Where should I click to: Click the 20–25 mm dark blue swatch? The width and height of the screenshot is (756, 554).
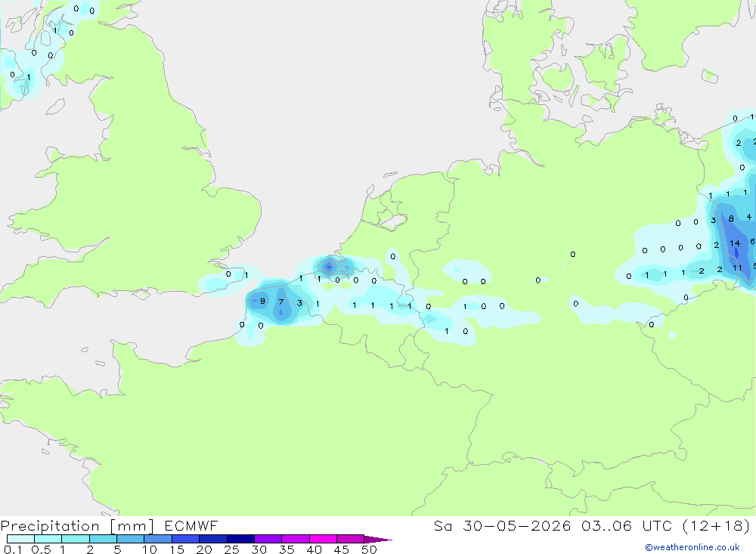pos(213,539)
